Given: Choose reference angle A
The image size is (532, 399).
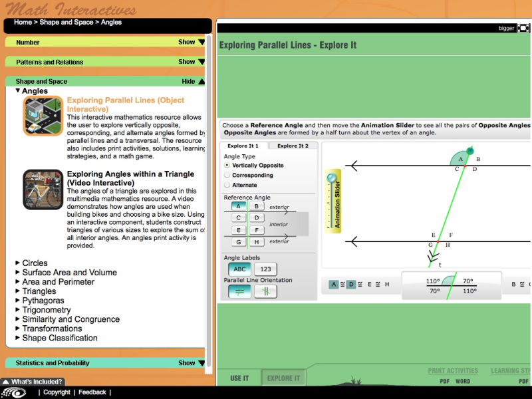Looking at the screenshot, I should pos(239,206).
